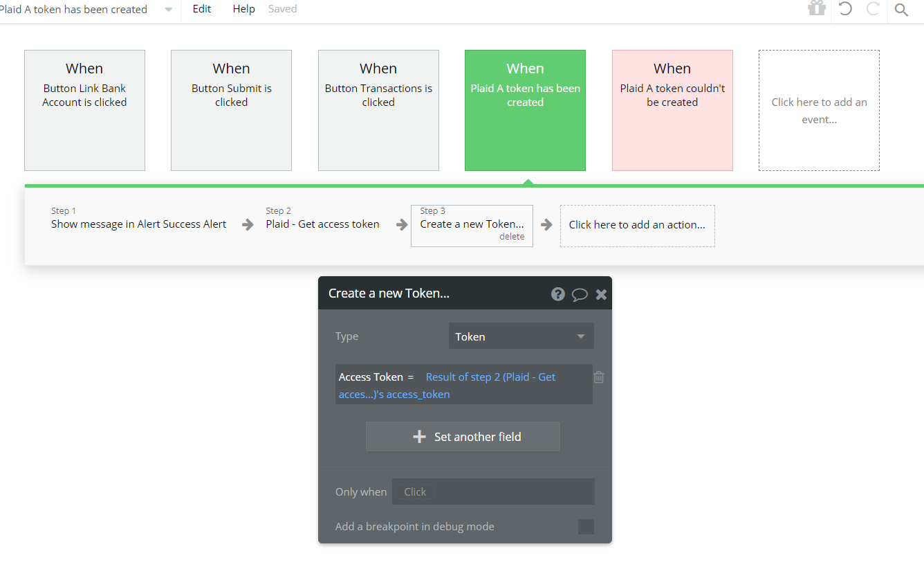Open the Help menu
The width and height of the screenshot is (924, 578).
coord(244,9)
